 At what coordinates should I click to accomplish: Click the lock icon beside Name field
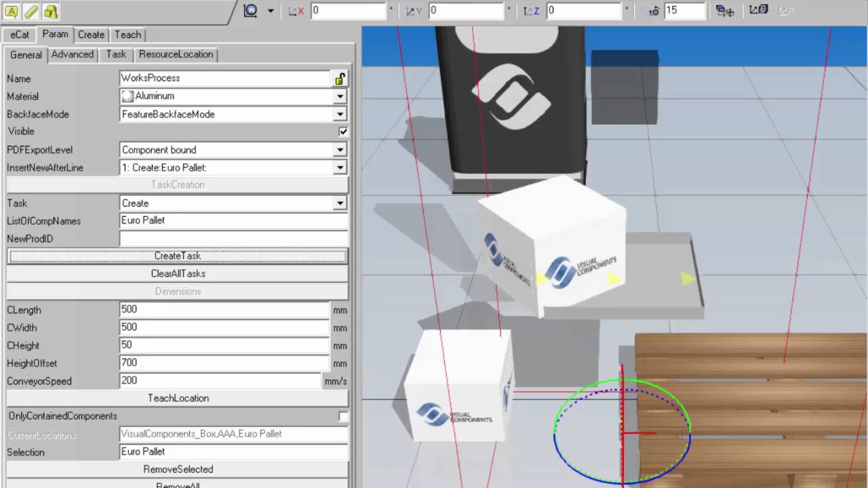pyautogui.click(x=340, y=79)
